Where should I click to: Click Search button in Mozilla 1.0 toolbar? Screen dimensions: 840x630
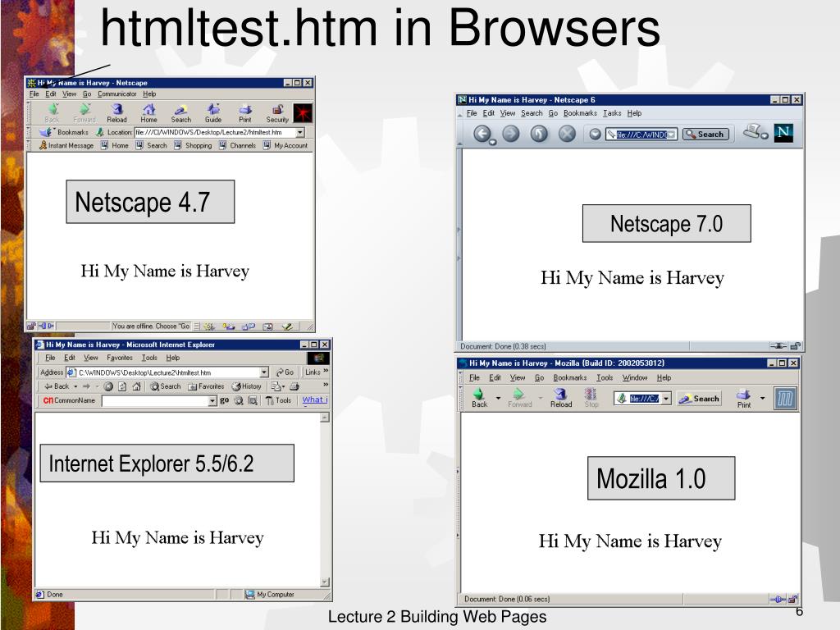pyautogui.click(x=699, y=399)
